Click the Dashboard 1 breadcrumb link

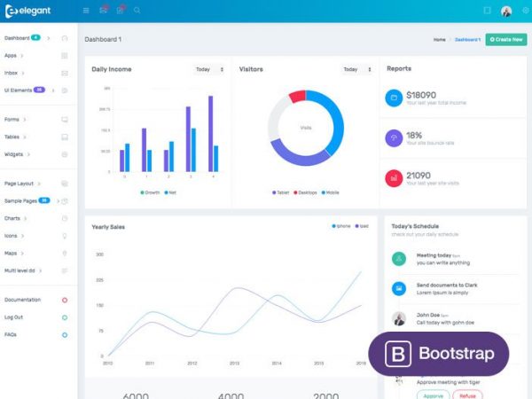(467, 40)
